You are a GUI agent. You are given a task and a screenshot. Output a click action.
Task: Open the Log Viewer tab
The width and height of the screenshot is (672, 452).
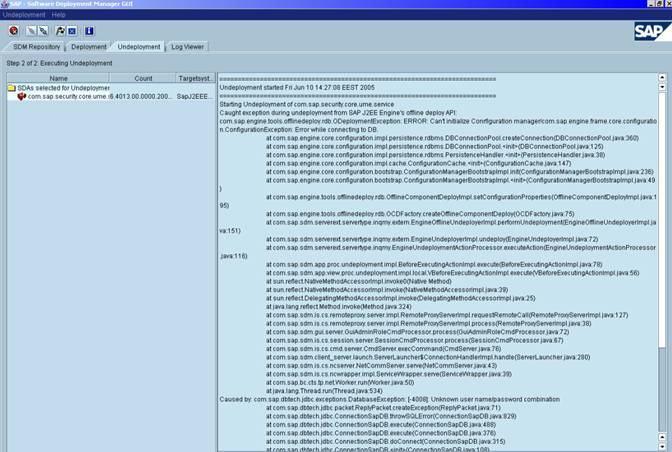(x=188, y=46)
